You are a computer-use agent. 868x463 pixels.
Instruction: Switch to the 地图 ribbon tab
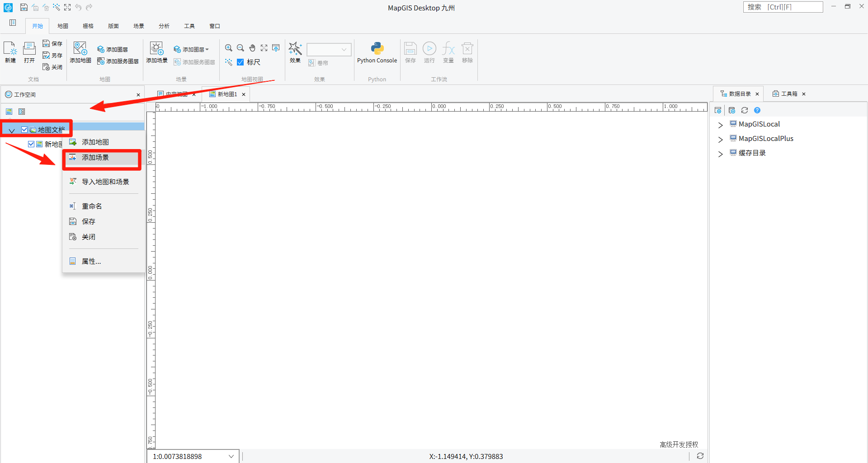63,26
